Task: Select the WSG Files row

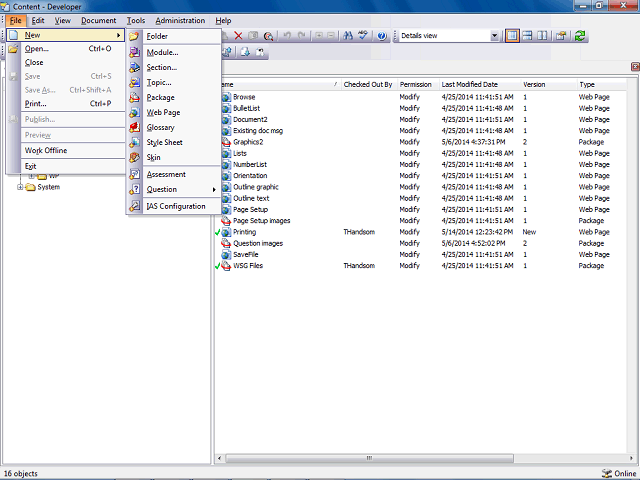Action: [420, 266]
